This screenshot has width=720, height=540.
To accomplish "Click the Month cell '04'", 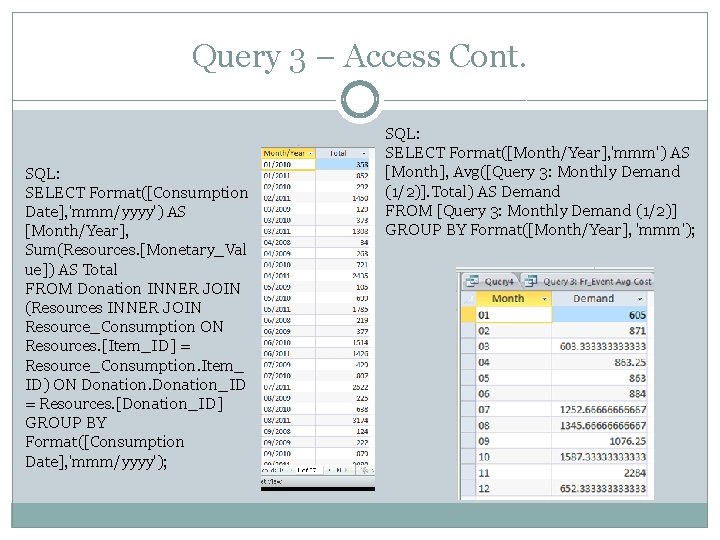I will click(x=513, y=362).
